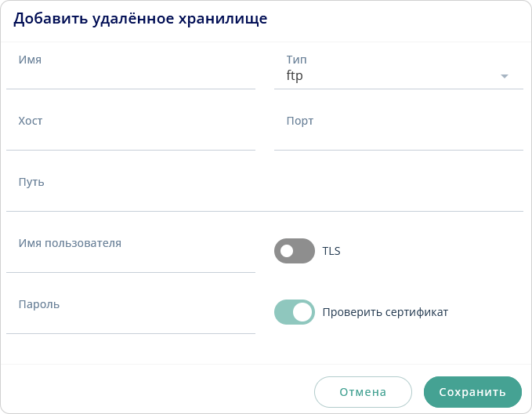Image resolution: width=532 pixels, height=414 pixels.
Task: Focus the Пароль password field
Action: 131,318
